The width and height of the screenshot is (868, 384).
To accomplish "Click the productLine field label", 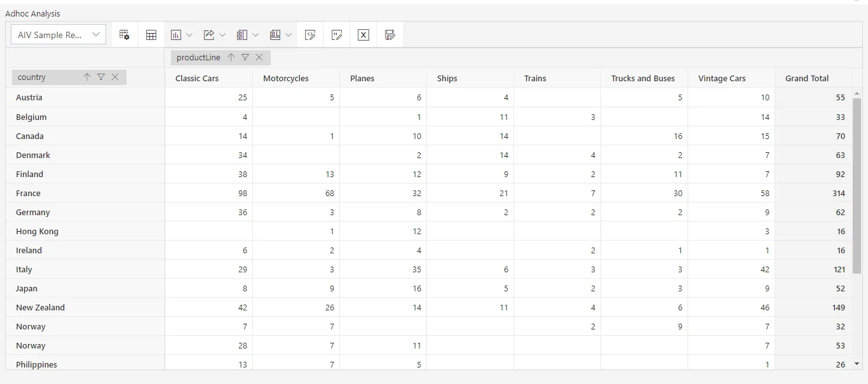I will pos(198,57).
